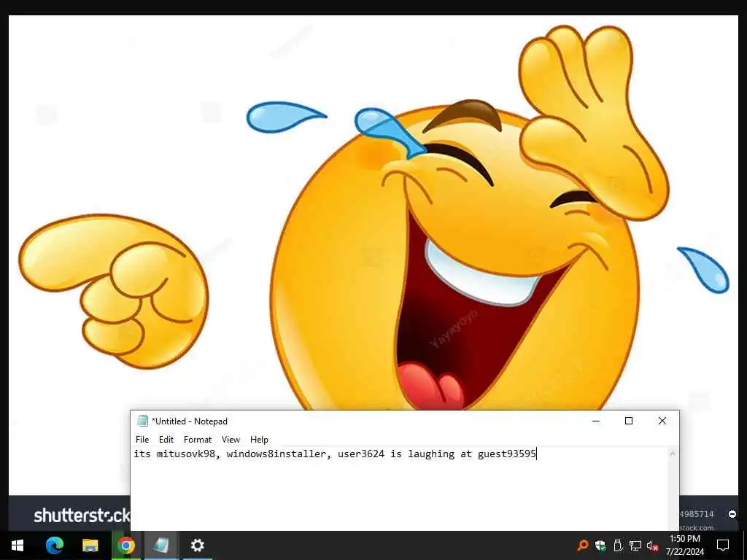Click the Notepad taskbar button
The image size is (747, 560).
tap(161, 545)
